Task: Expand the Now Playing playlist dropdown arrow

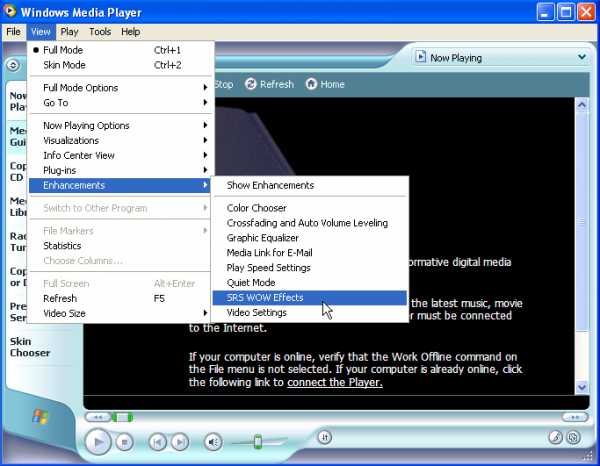Action: point(582,57)
